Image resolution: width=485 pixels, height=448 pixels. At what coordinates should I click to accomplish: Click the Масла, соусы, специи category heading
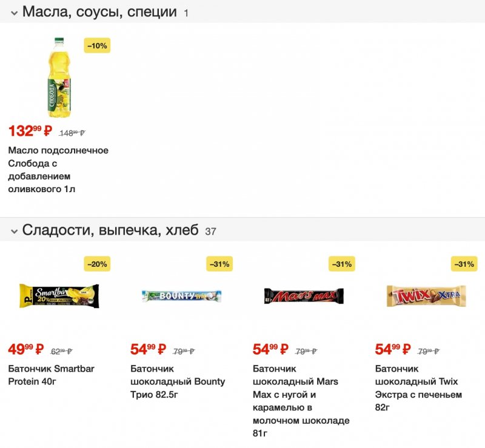click(x=99, y=12)
